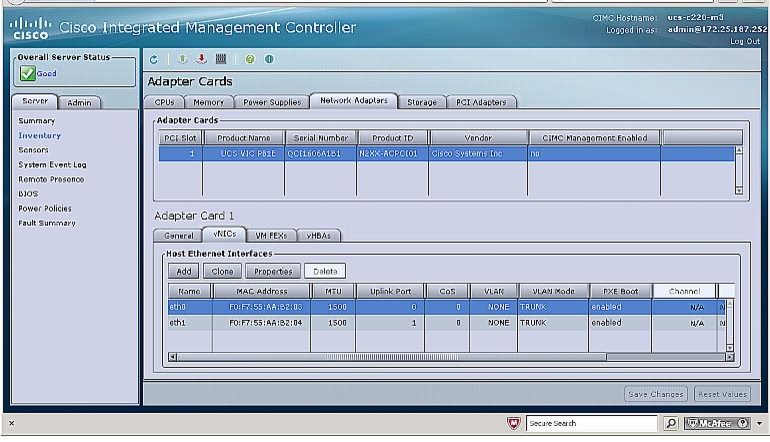Image resolution: width=770 pixels, height=442 pixels.
Task: Open Fault Summary in sidebar
Action: coord(47,223)
